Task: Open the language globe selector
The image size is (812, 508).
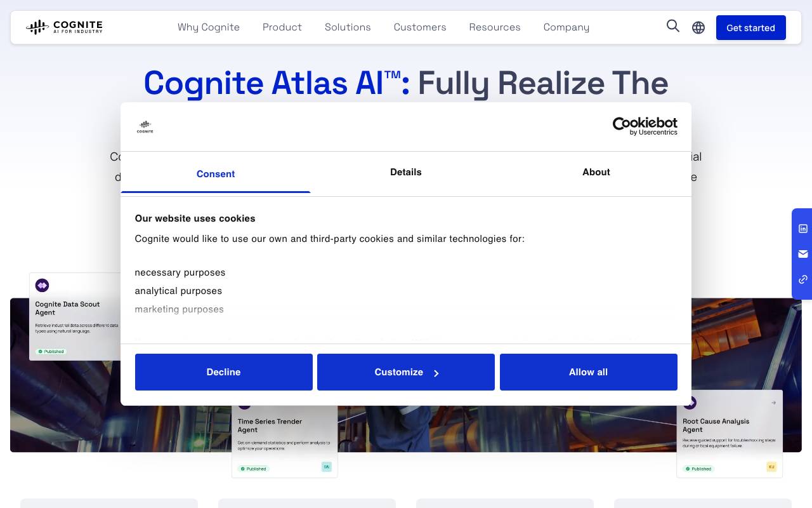Action: click(x=698, y=27)
